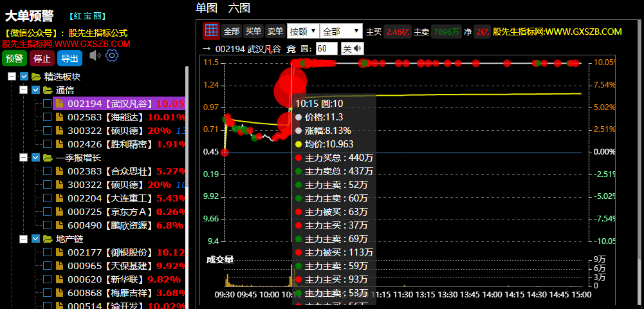644x309 pixels.
Task: Click the file icon for 002177 御银股份
Action: click(60, 252)
